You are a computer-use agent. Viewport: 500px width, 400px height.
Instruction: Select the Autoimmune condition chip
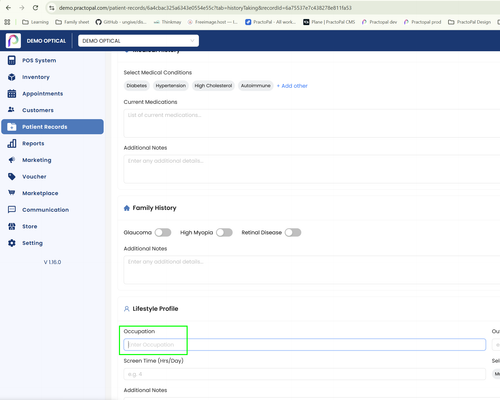point(256,86)
